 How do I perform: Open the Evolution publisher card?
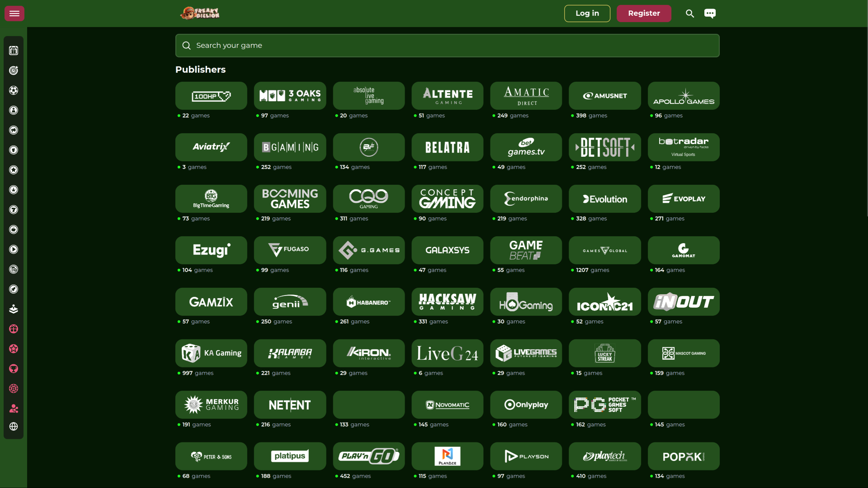point(604,199)
